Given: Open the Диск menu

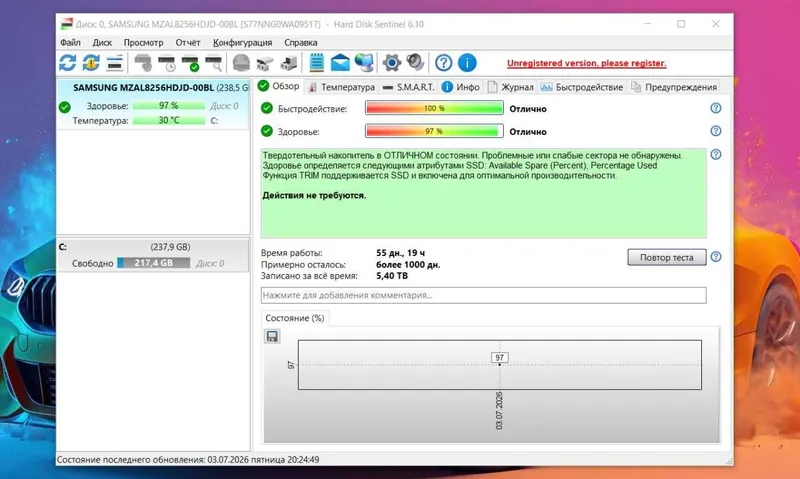Looking at the screenshot, I should (102, 42).
